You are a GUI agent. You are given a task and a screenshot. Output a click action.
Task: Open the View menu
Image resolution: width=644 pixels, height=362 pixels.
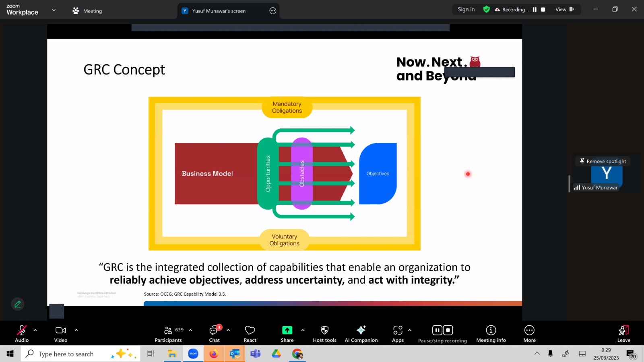click(564, 10)
